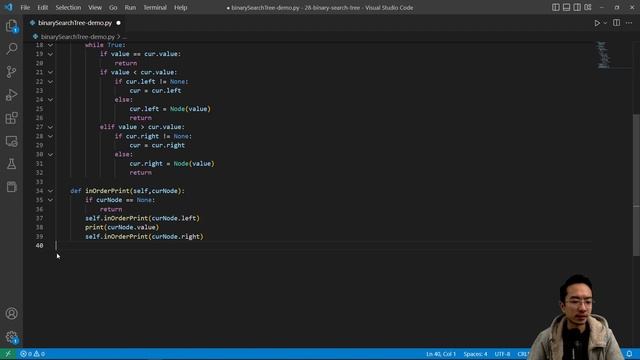Open the Testing flask view
Image resolution: width=640 pixels, height=360 pixels.
(x=11, y=164)
